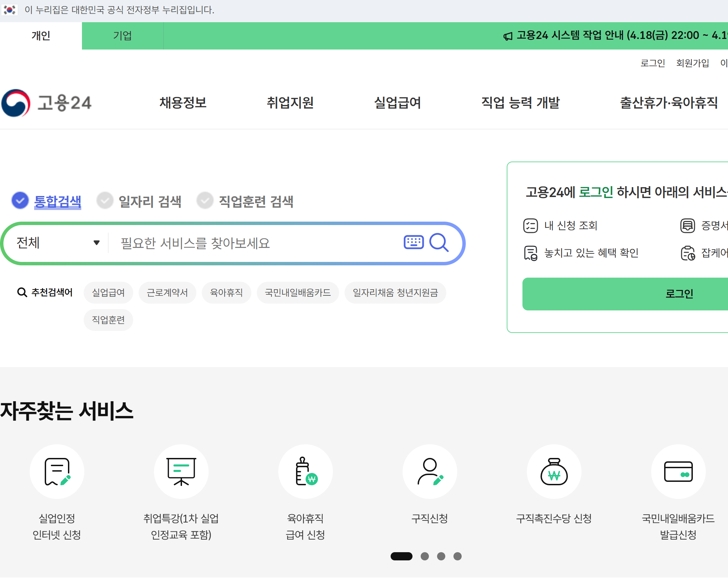
Task: Open 구직촉진수당 신청 money bag icon
Action: pyautogui.click(x=554, y=472)
